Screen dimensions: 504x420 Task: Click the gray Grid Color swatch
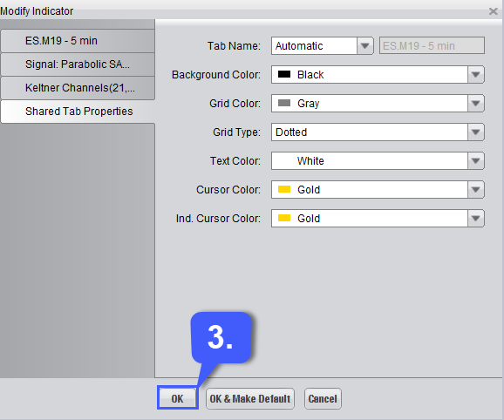click(x=284, y=103)
